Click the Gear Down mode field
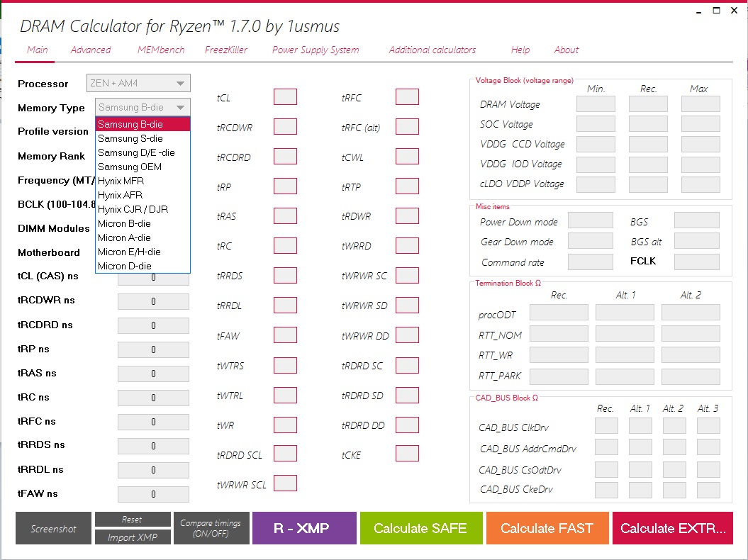This screenshot has height=560, width=748. tap(591, 241)
